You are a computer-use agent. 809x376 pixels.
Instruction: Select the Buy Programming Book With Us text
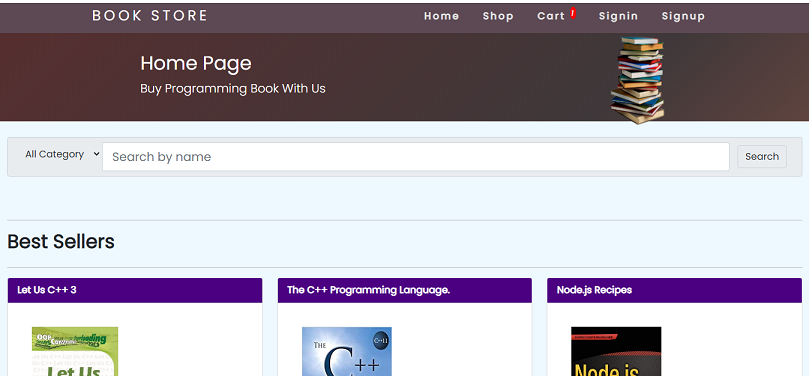[233, 89]
